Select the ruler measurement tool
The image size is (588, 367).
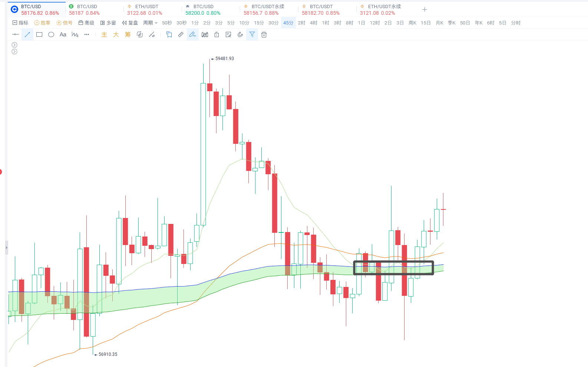(x=181, y=34)
